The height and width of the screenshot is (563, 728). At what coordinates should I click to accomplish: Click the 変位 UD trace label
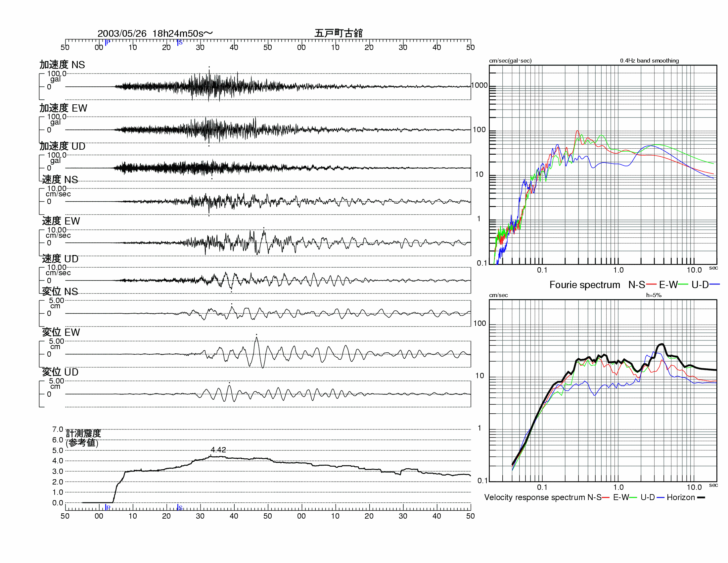pos(60,372)
